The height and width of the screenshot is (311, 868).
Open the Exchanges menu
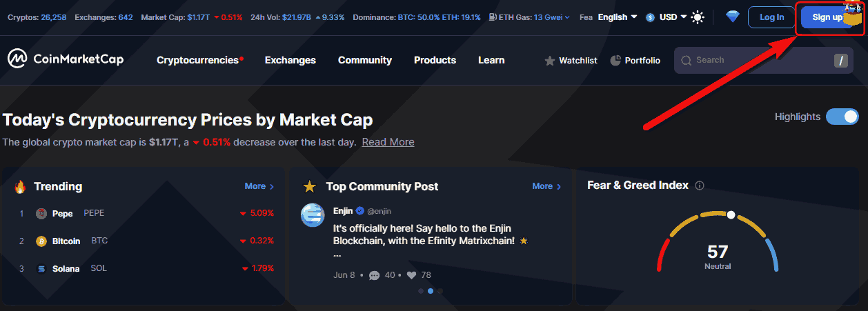click(290, 60)
